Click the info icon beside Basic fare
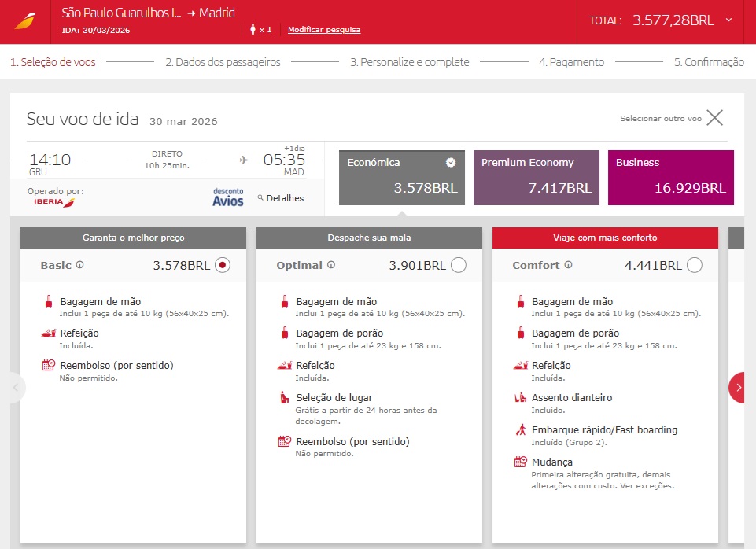Viewport: 756px width, 549px height. click(x=80, y=265)
